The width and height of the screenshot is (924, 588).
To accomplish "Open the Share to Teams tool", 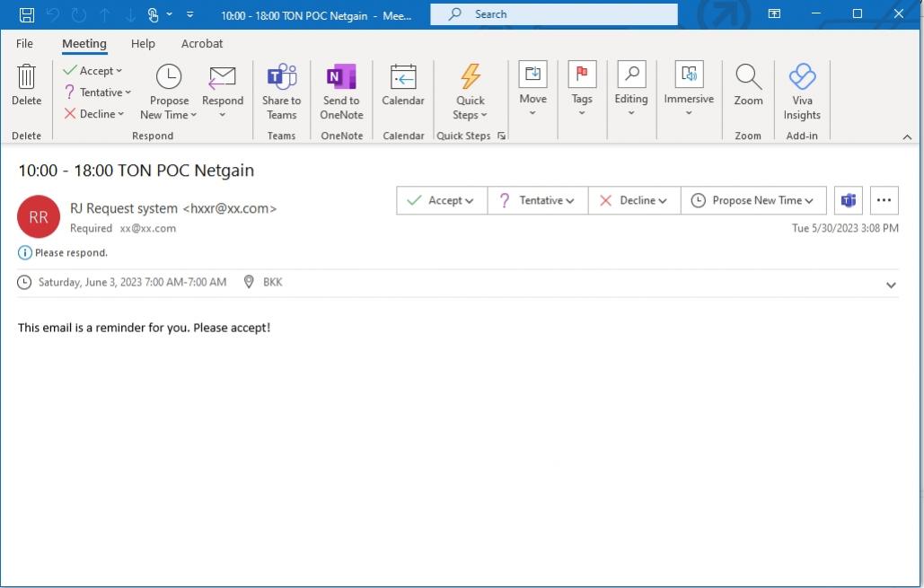I will pyautogui.click(x=281, y=90).
